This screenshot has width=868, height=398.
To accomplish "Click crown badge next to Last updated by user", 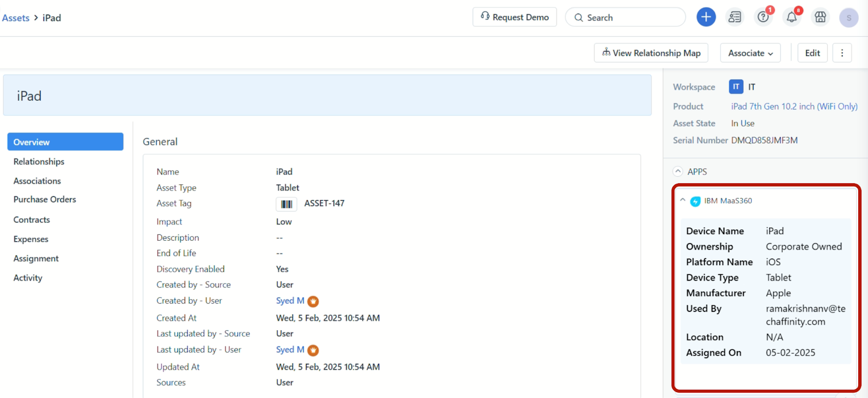I will pyautogui.click(x=313, y=351).
